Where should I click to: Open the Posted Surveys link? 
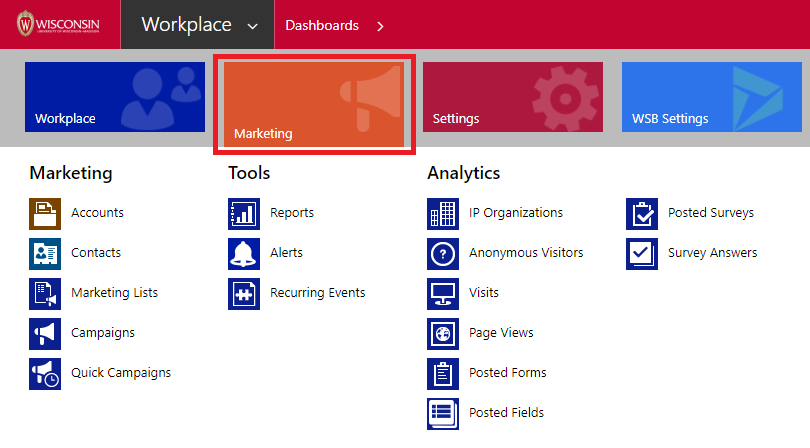point(710,213)
